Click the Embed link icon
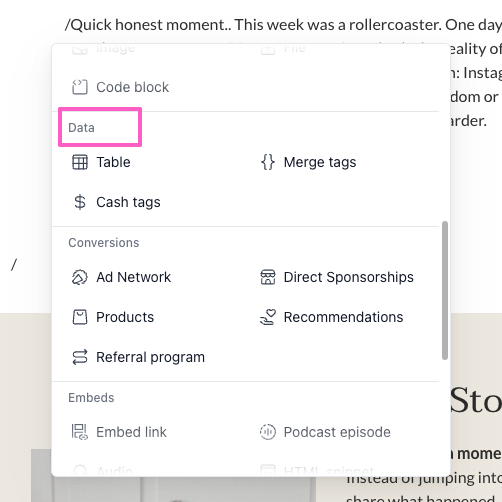 pos(80,432)
